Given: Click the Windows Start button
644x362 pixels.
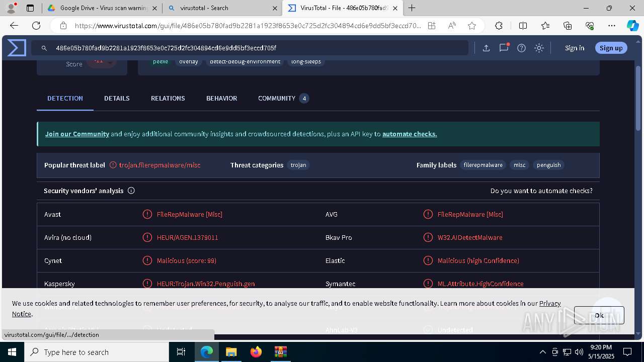Looking at the screenshot, I should click(x=12, y=352).
